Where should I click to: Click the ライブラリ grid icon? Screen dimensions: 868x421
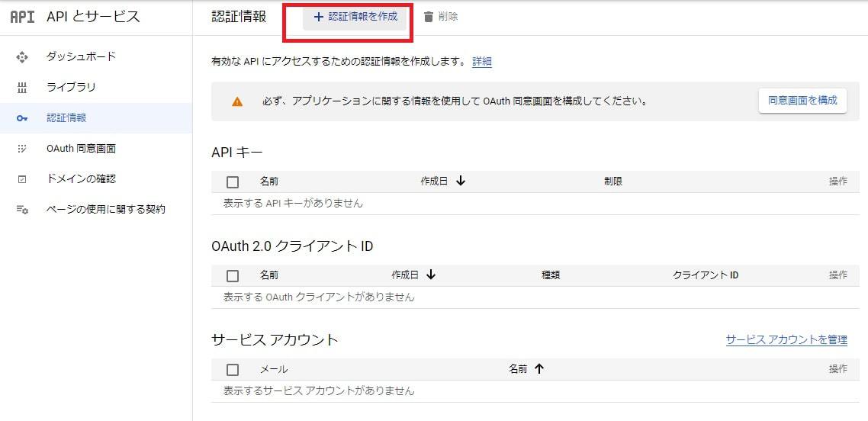tap(22, 87)
